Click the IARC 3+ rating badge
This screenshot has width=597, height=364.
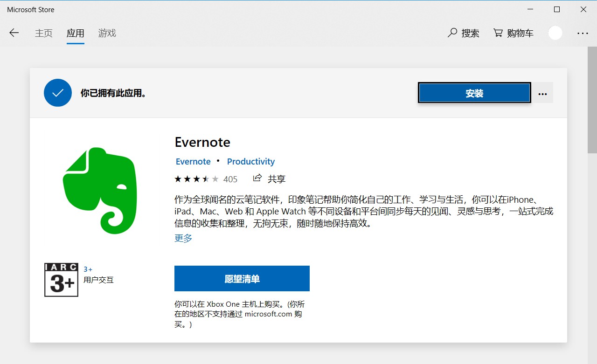pos(61,280)
